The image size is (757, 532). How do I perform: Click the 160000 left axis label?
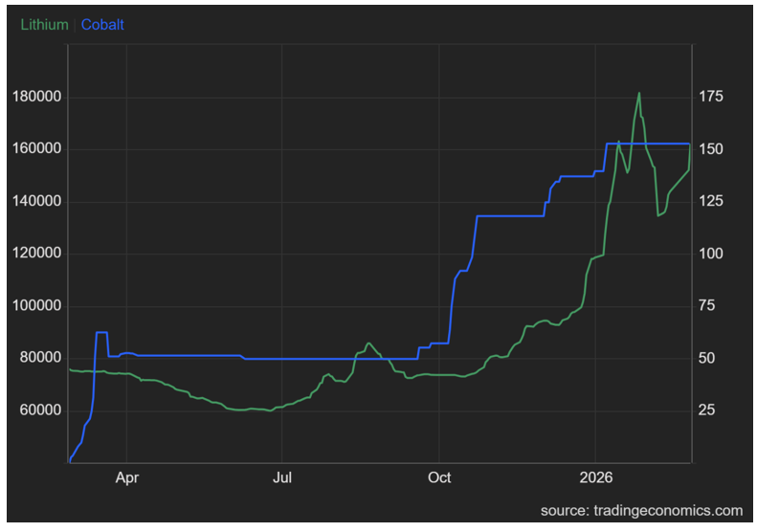tap(38, 149)
